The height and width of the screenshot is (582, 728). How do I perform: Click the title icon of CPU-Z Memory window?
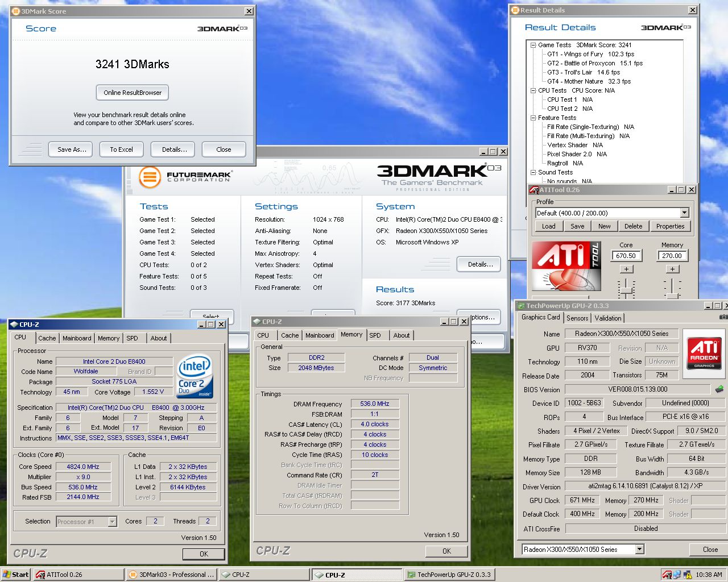257,322
